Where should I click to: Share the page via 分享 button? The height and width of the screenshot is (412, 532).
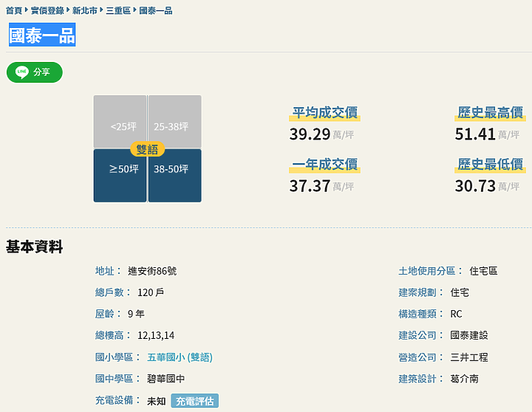35,72
